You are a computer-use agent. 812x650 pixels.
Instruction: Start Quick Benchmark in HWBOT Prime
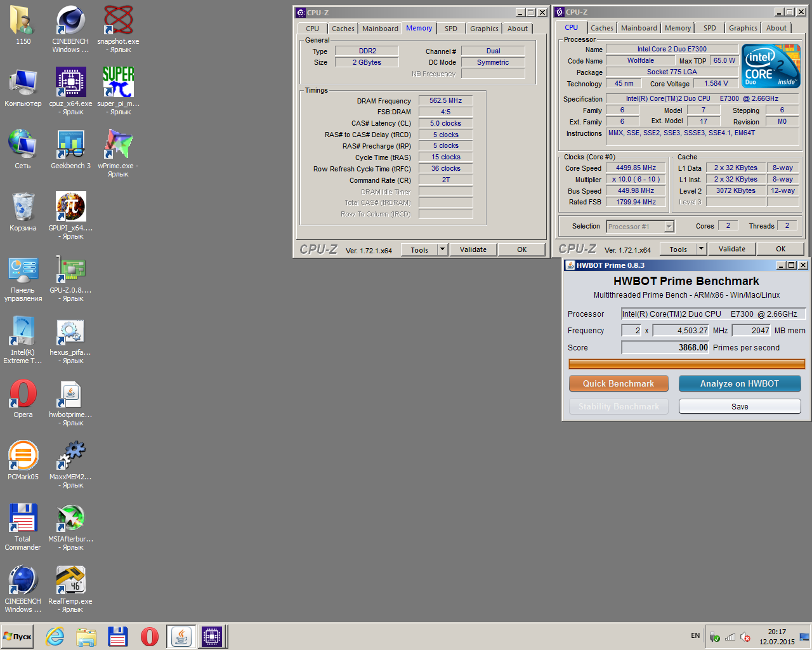(x=619, y=383)
